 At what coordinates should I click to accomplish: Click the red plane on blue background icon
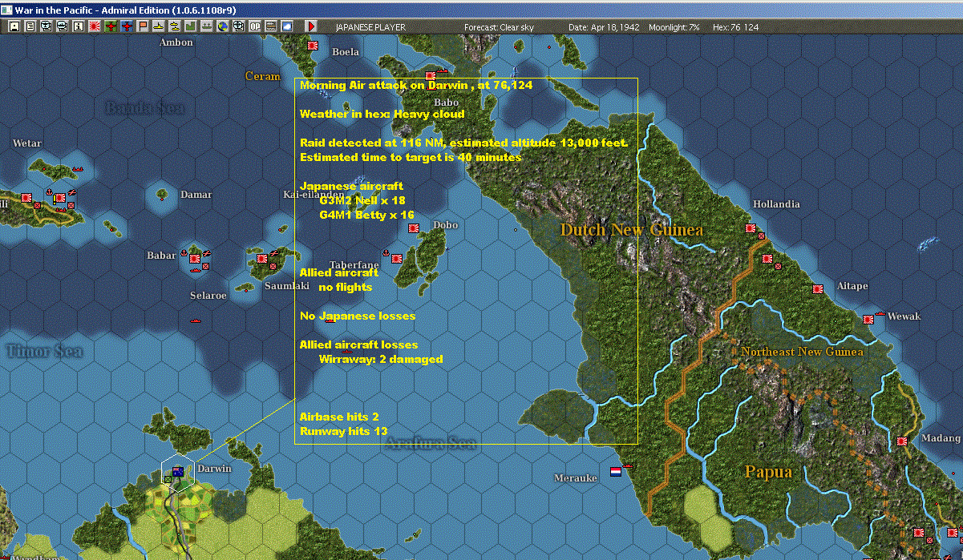(127, 26)
